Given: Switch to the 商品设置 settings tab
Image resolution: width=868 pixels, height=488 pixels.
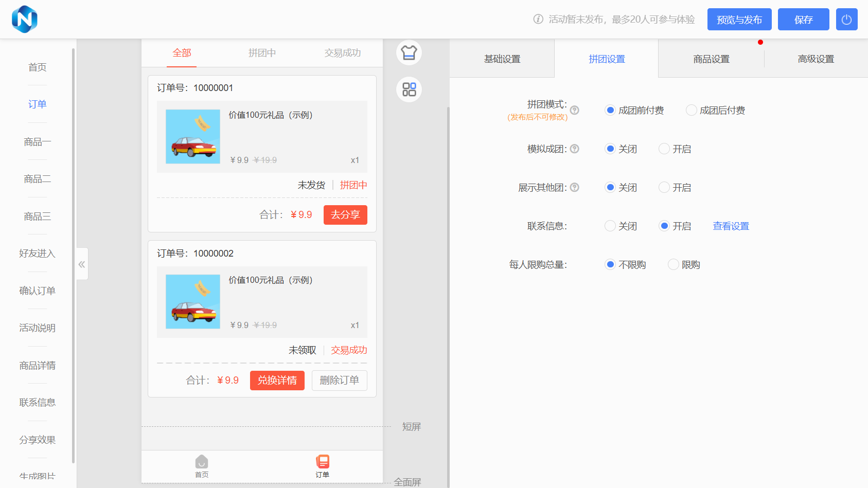Looking at the screenshot, I should click(711, 59).
